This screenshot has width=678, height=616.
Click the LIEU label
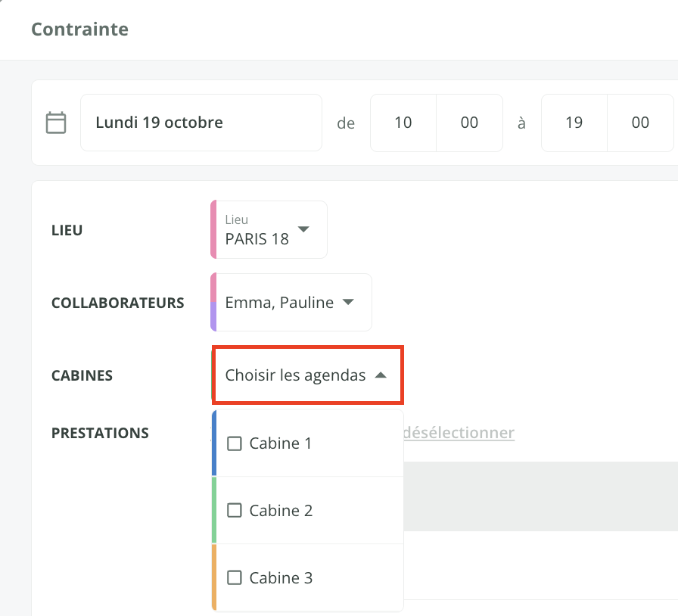(x=67, y=230)
